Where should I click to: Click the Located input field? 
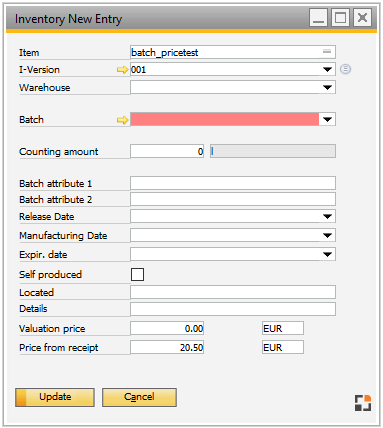click(233, 292)
